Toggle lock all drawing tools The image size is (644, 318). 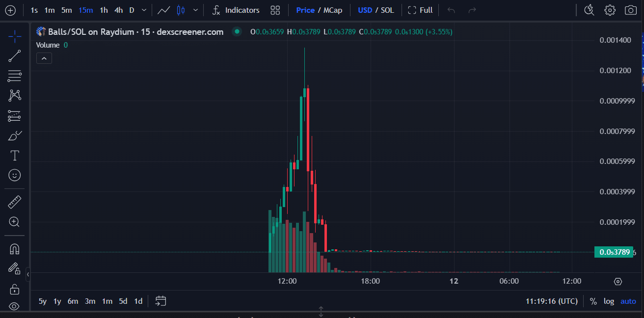tap(15, 289)
